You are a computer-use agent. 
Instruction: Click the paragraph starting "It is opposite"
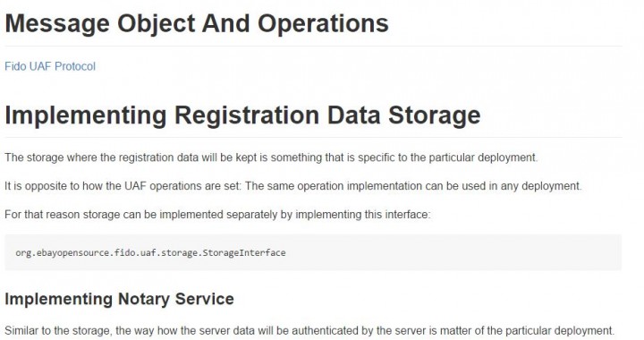coord(293,186)
